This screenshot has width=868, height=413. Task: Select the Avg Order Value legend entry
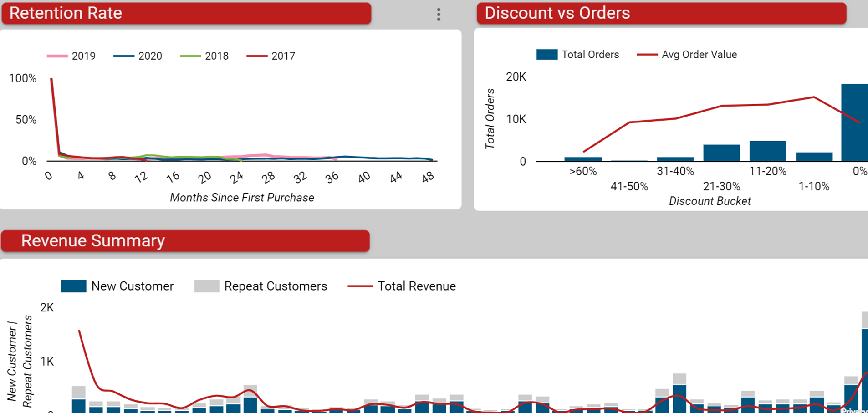pos(687,55)
